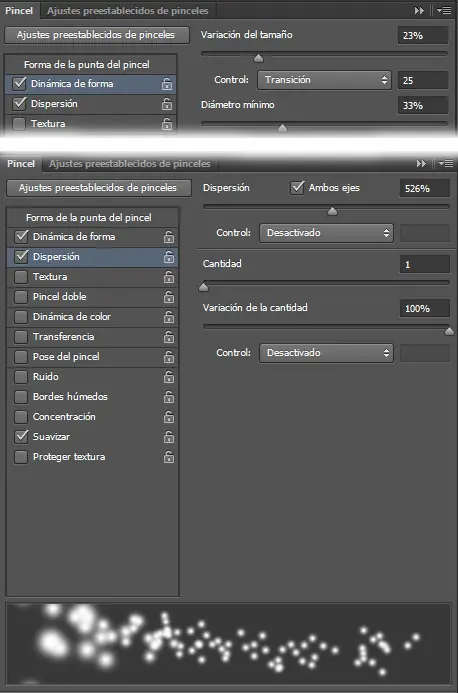This screenshot has width=458, height=693.
Task: Toggle lock for Dispersión in upper panel
Action: tap(167, 104)
